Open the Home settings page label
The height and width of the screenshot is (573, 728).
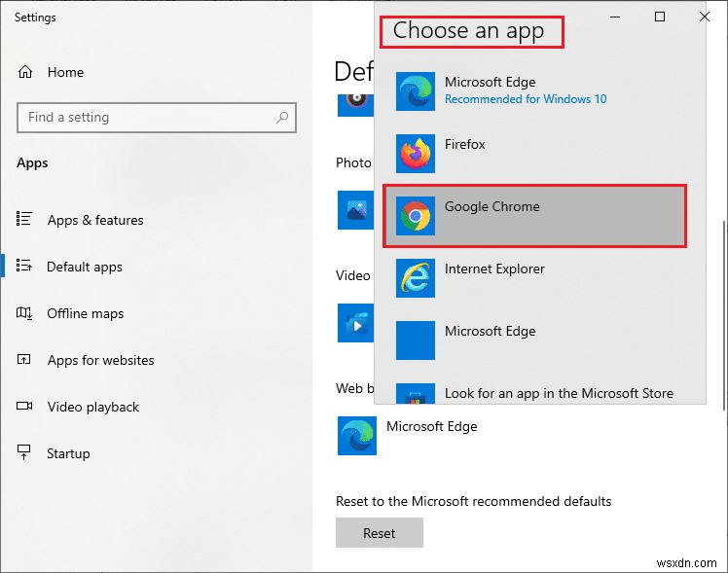pyautogui.click(x=65, y=72)
